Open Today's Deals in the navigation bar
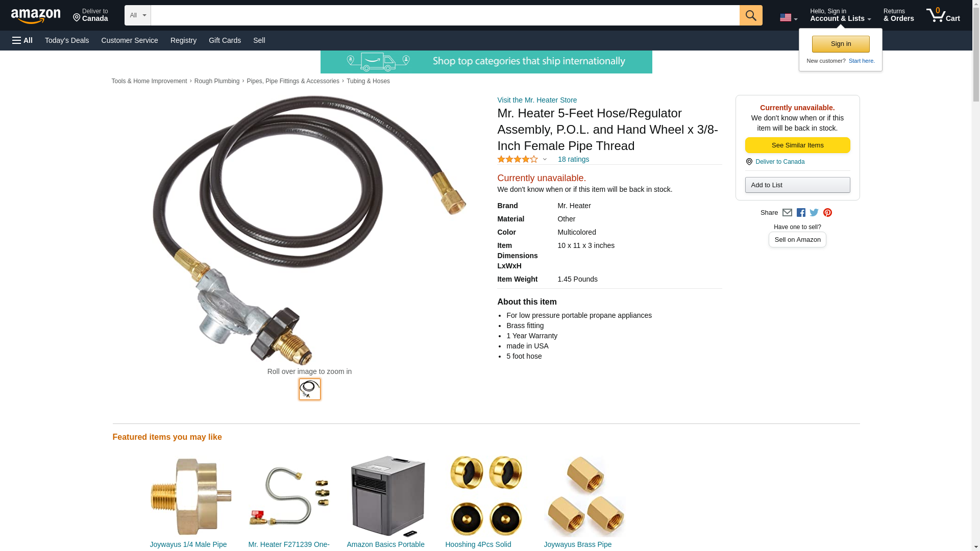The image size is (980, 551). (67, 40)
